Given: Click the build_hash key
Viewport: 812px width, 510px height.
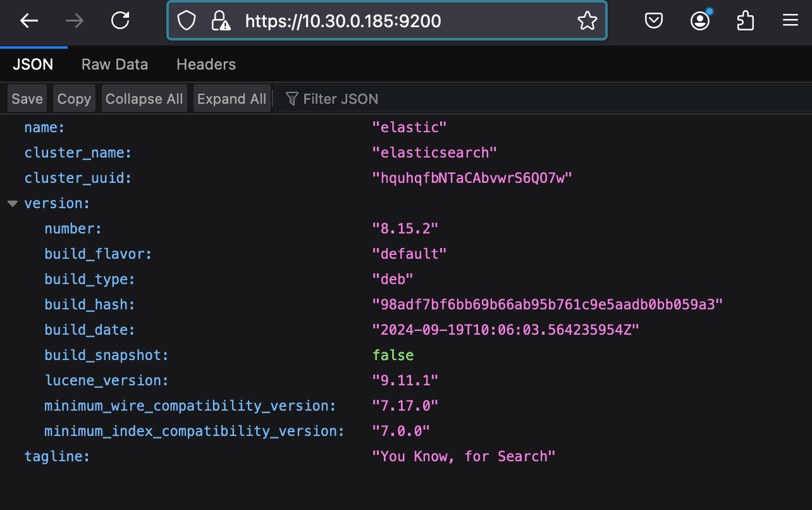Looking at the screenshot, I should coord(90,305).
